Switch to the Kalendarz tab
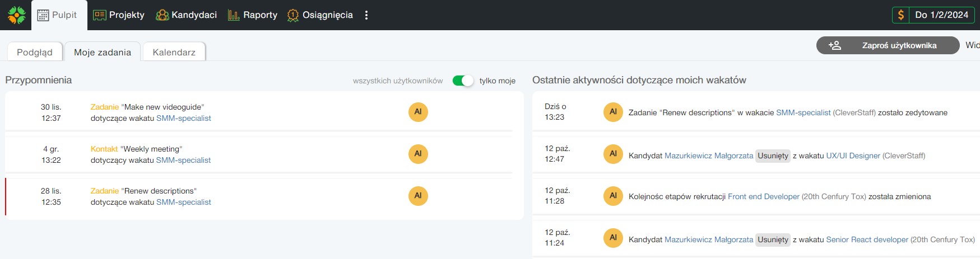This screenshot has height=259, width=980. pos(174,52)
